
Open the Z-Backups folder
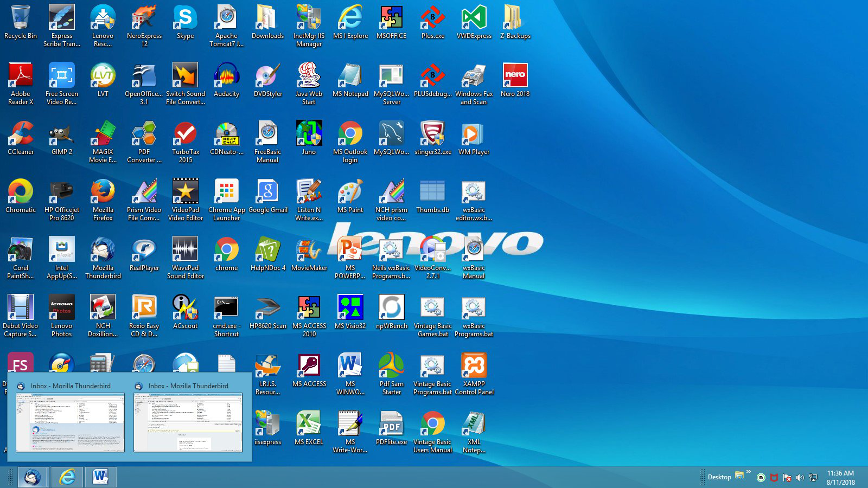click(515, 23)
